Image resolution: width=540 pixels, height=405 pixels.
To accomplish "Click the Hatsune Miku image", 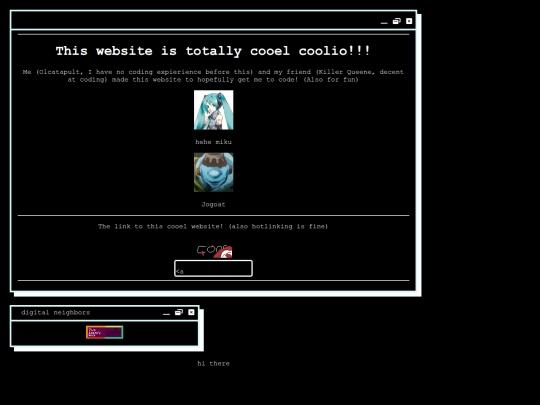I will pos(214,110).
